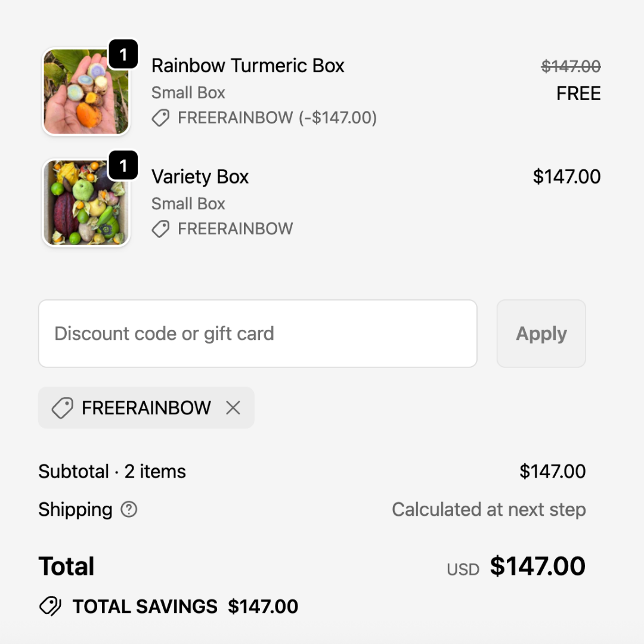Click the discount tag icon under Variety Box
644x644 pixels.
pyautogui.click(x=160, y=229)
